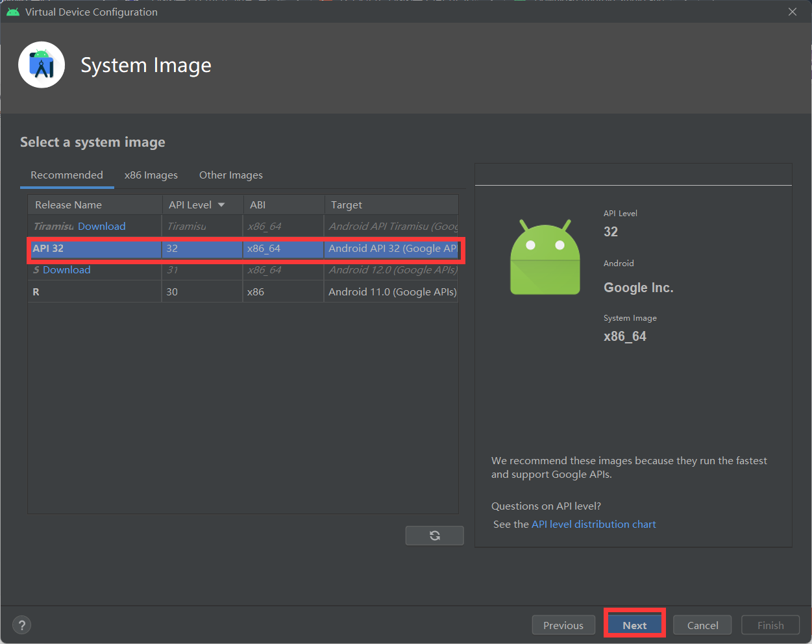
Task: Download the S system image
Action: click(x=67, y=269)
